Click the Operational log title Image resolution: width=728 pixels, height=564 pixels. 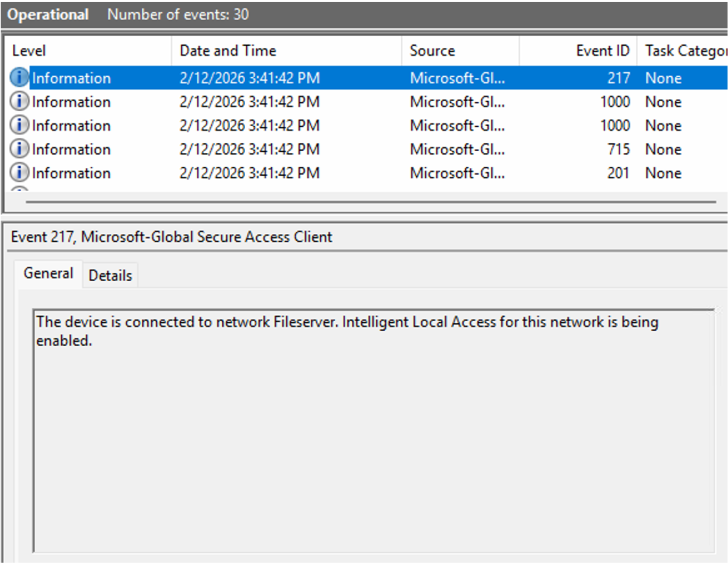point(48,14)
